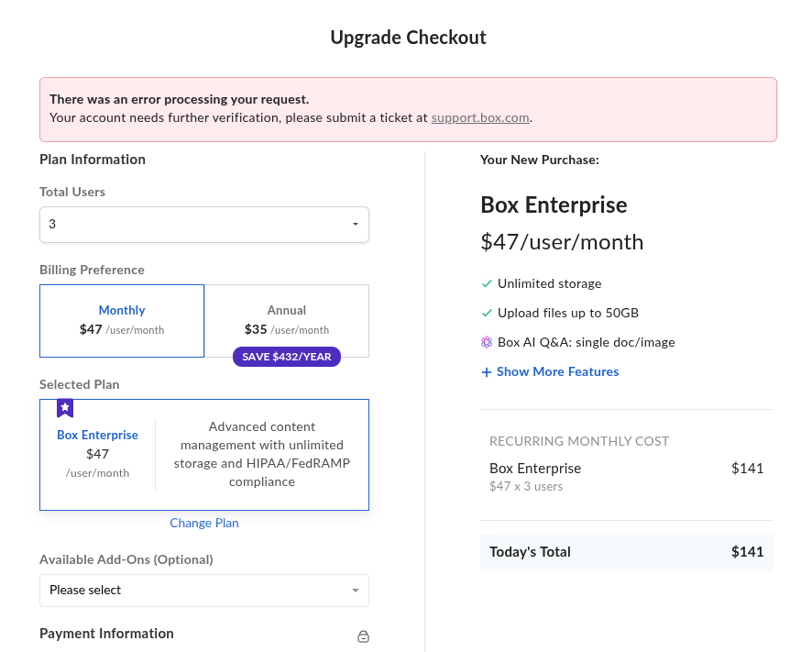The width and height of the screenshot is (812, 652).
Task: Click the '$47 x 3 users' text
Action: coord(526,486)
